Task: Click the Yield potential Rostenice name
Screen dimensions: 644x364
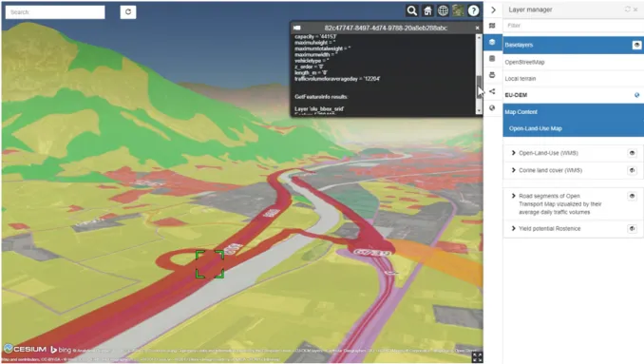Action: pyautogui.click(x=550, y=228)
